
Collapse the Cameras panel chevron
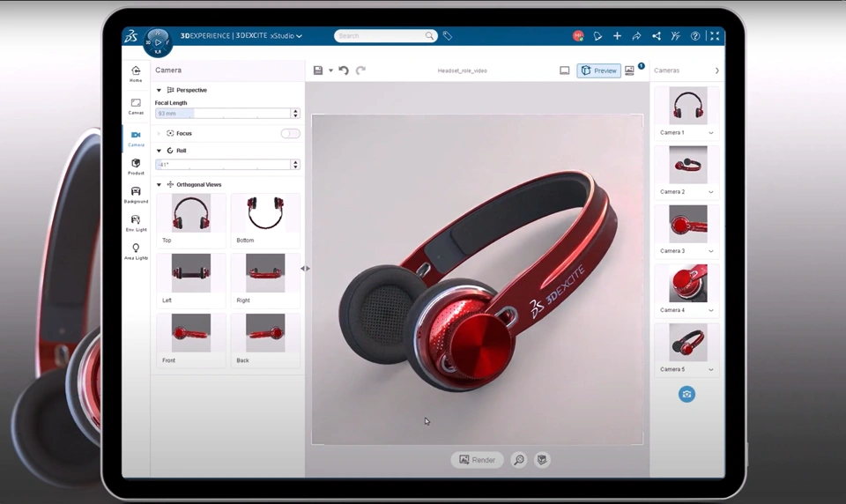(x=716, y=70)
